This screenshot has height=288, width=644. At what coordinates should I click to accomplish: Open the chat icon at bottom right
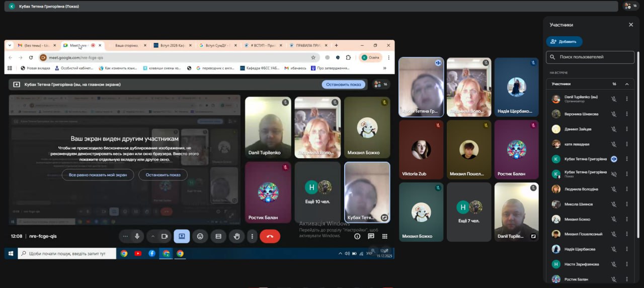371,236
